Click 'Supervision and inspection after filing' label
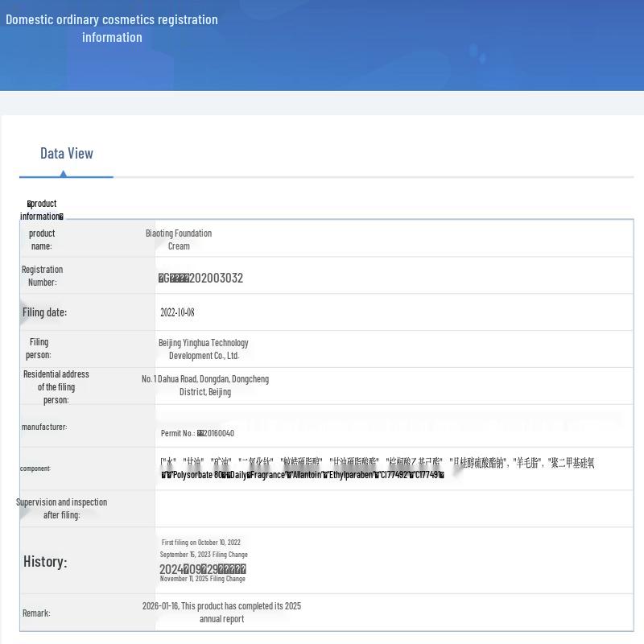Viewport: 644px width, 644px height. (62, 509)
